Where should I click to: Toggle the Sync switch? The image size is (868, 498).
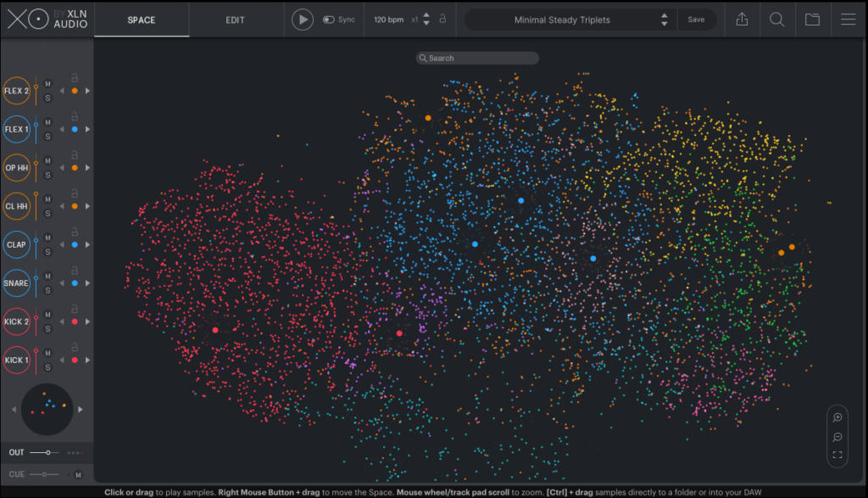pos(329,20)
